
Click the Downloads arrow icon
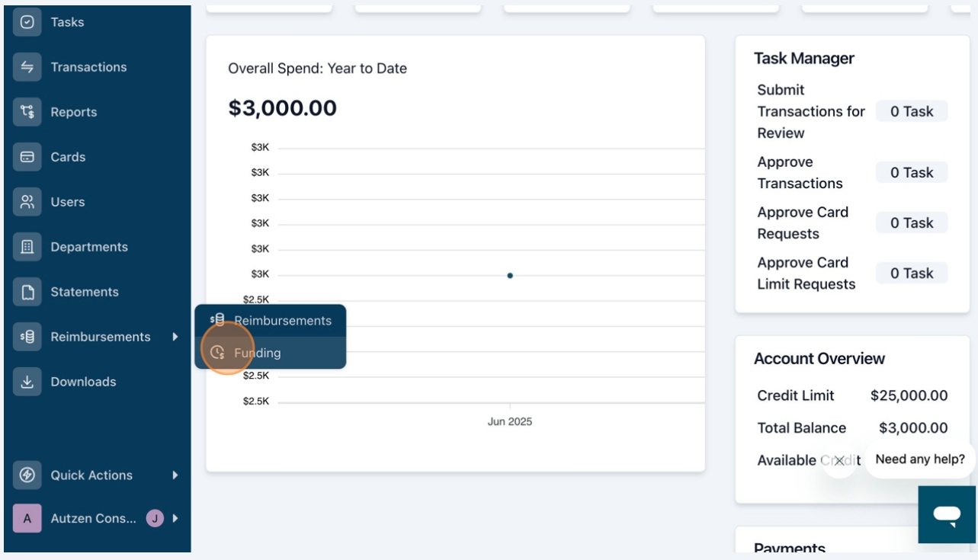[27, 382]
